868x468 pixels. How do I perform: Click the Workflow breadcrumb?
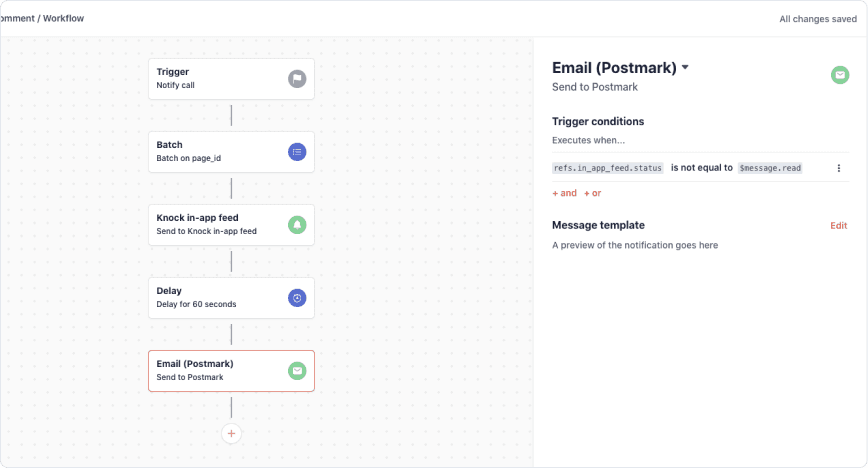(x=63, y=19)
